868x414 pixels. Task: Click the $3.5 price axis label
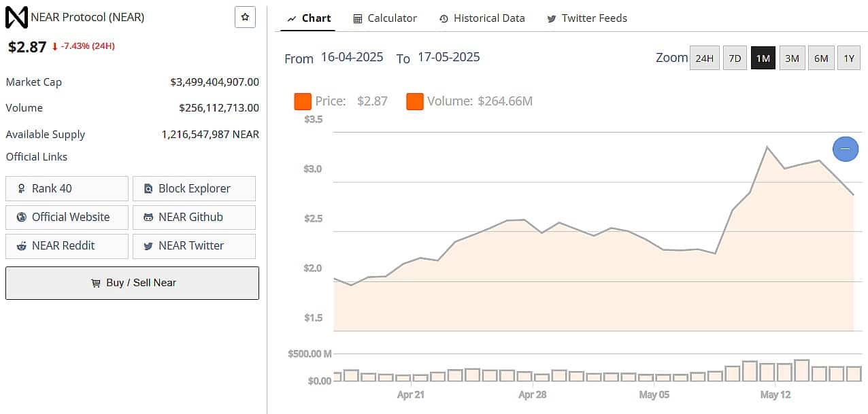[313, 120]
